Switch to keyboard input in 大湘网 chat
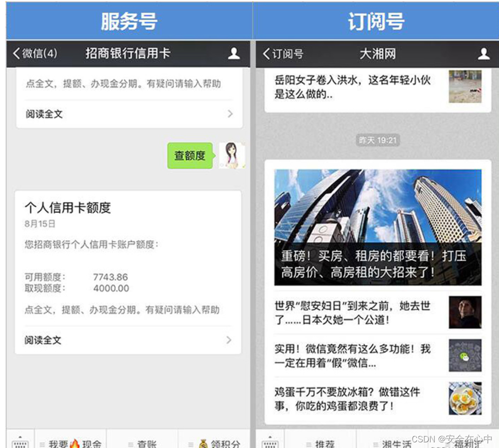 pyautogui.click(x=270, y=442)
